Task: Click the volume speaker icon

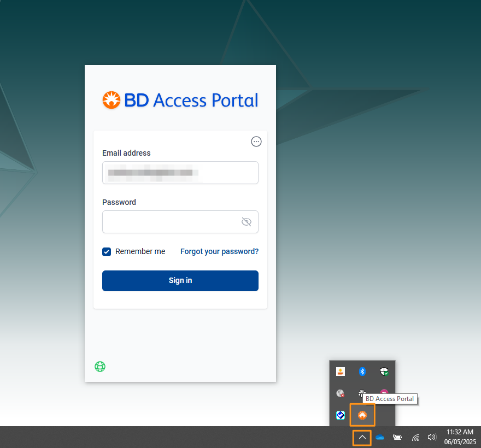Action: (432, 437)
